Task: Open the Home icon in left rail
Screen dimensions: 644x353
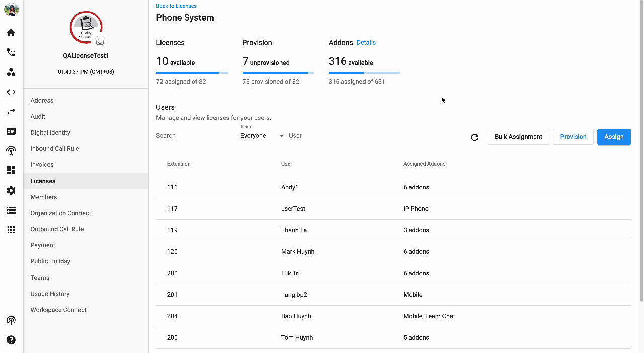Action: pyautogui.click(x=11, y=33)
